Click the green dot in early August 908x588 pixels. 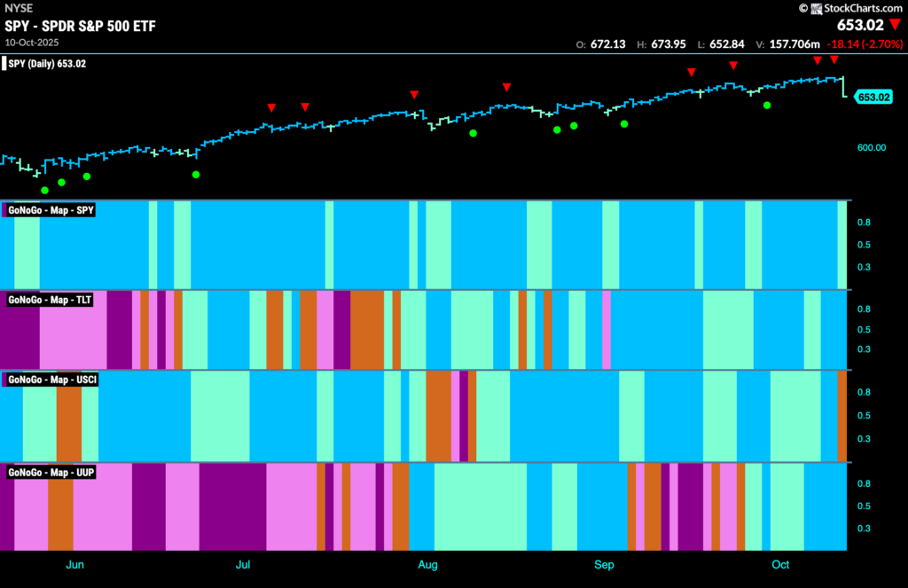[474, 133]
